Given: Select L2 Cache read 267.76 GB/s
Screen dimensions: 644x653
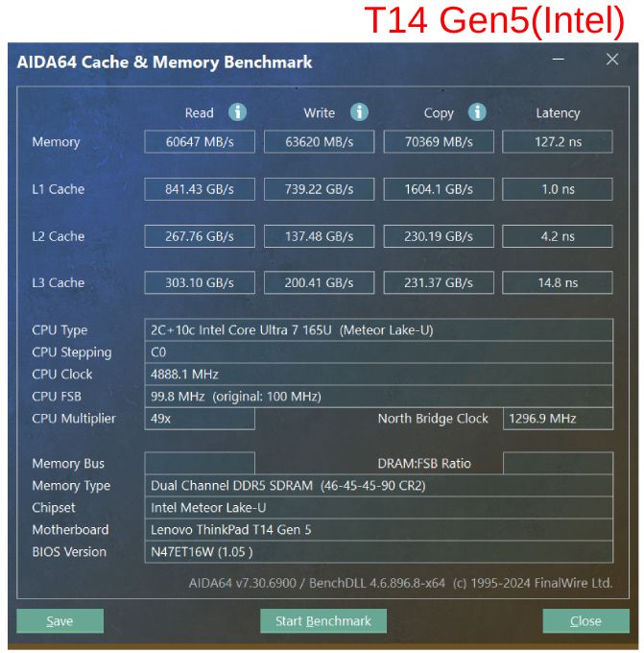Looking at the screenshot, I should pos(200,236).
